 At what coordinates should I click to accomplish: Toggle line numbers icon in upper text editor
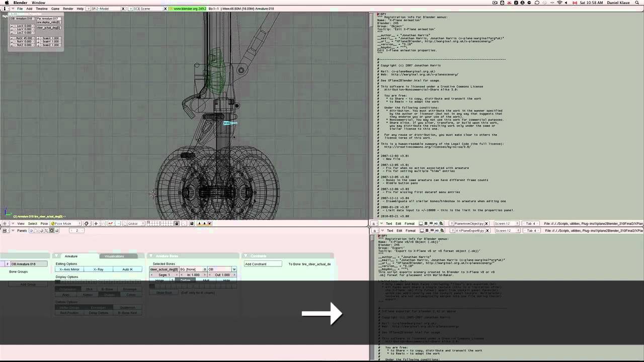pos(426,223)
